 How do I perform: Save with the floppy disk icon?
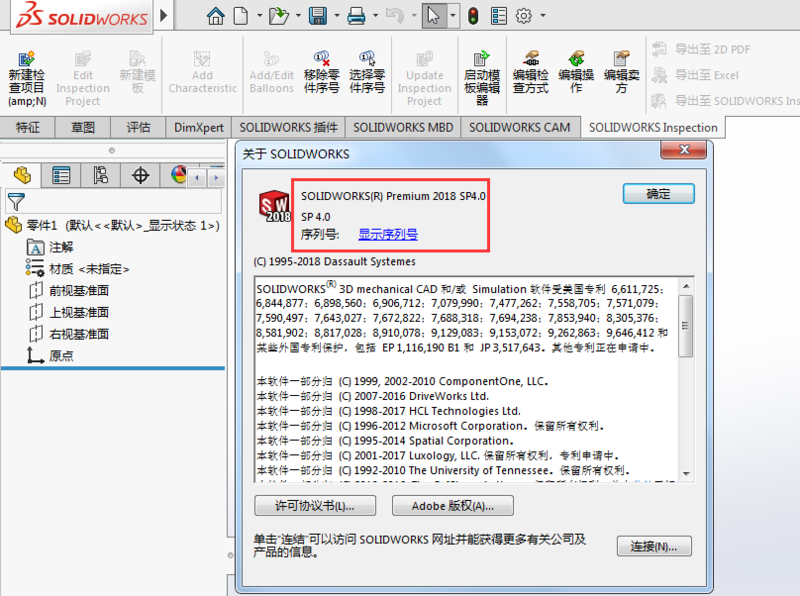pyautogui.click(x=317, y=16)
